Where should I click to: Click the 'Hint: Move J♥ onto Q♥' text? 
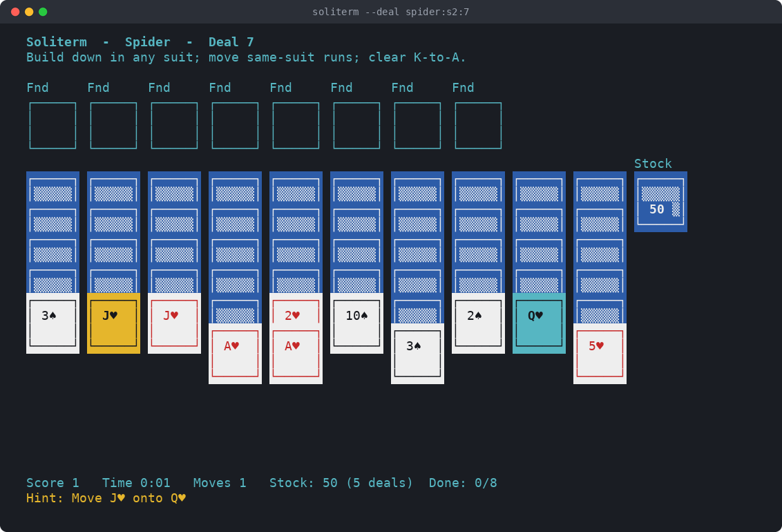tap(106, 498)
